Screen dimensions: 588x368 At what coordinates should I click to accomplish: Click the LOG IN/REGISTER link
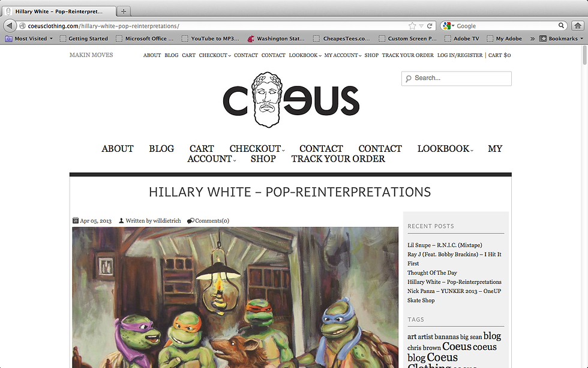coord(460,55)
